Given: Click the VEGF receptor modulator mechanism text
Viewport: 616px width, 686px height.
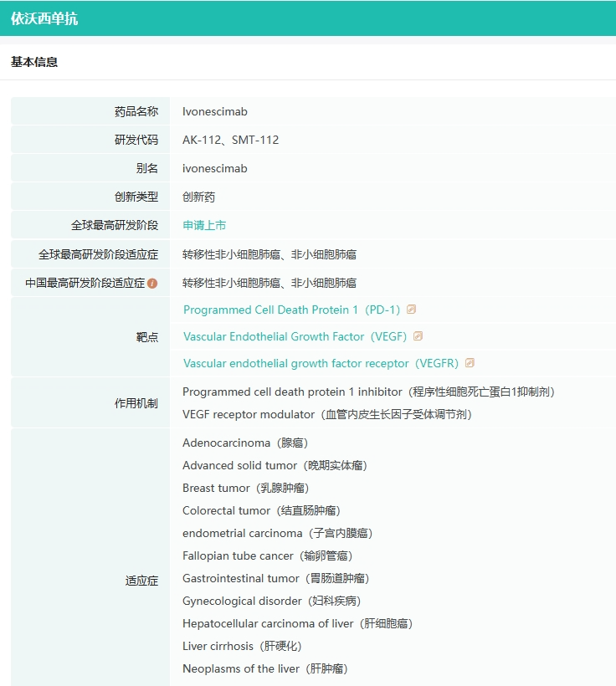Looking at the screenshot, I should pos(327,414).
